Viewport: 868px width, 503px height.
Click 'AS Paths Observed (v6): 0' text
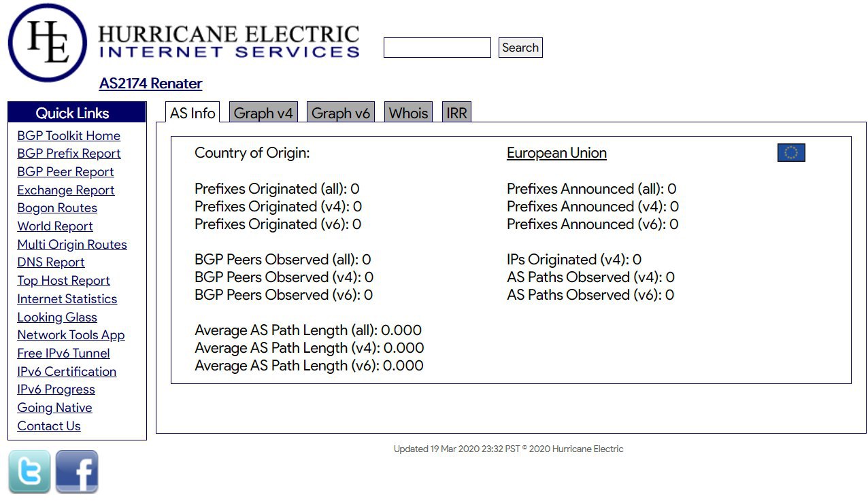click(590, 295)
